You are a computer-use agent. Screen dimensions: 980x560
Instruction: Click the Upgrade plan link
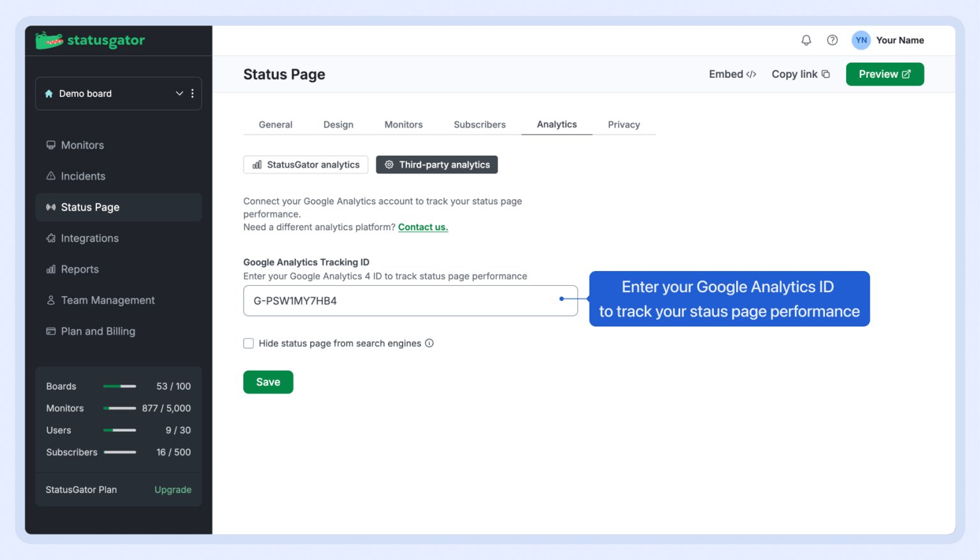click(173, 490)
